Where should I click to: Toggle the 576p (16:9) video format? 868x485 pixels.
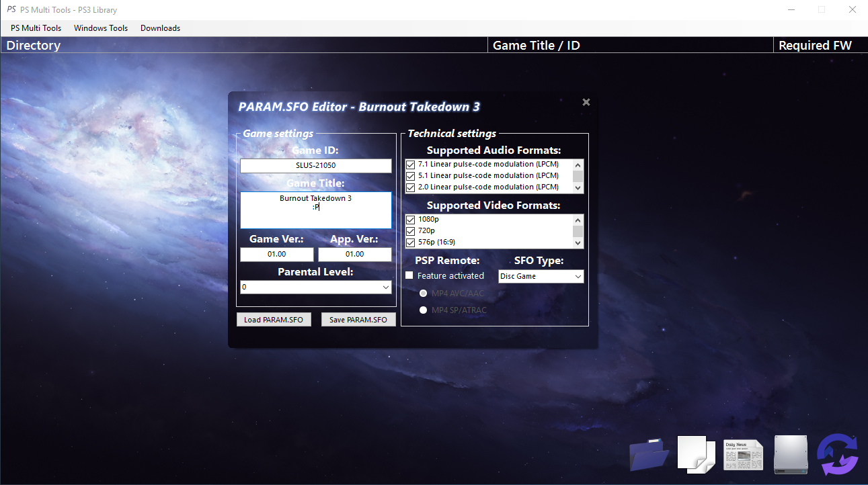(x=410, y=242)
